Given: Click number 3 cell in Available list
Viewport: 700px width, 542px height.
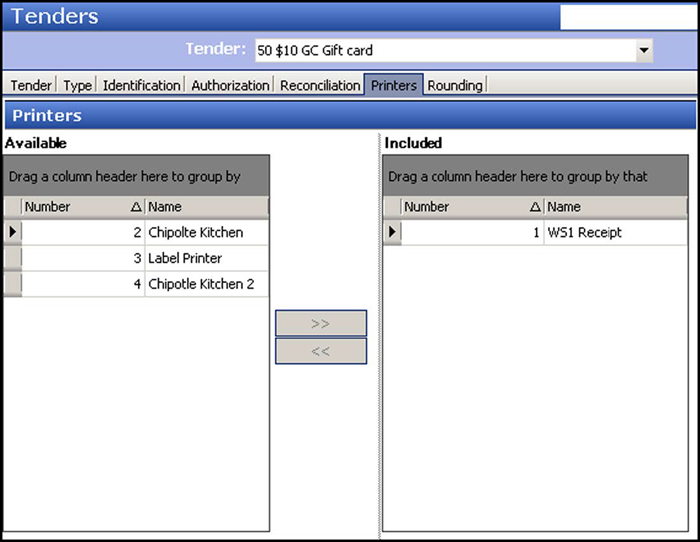Looking at the screenshot, I should 83,258.
